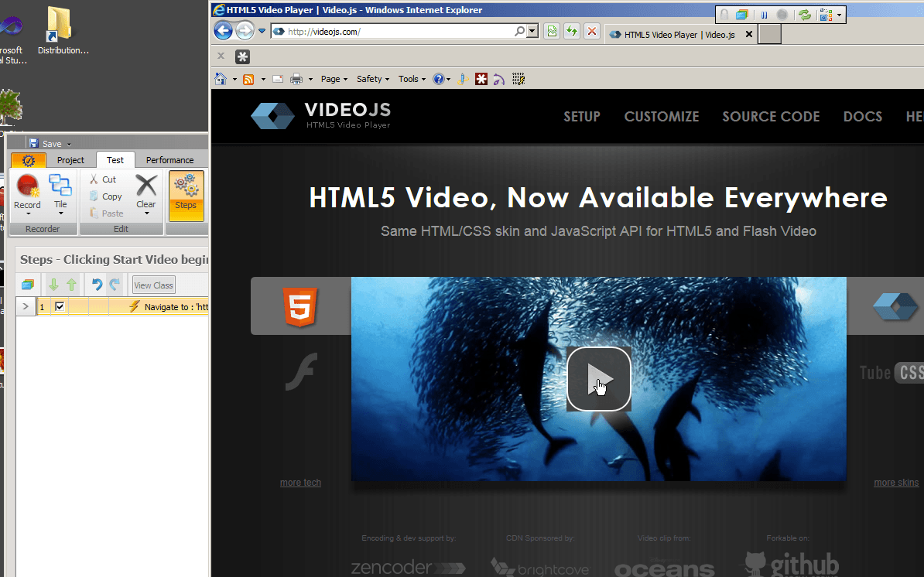924x577 pixels.
Task: Open a new blank browser tab
Action: pyautogui.click(x=769, y=34)
